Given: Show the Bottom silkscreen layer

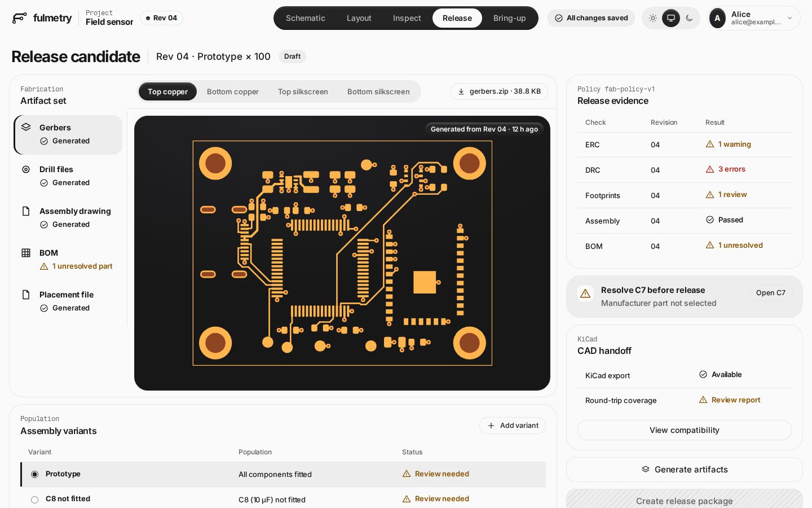Looking at the screenshot, I should tap(378, 91).
